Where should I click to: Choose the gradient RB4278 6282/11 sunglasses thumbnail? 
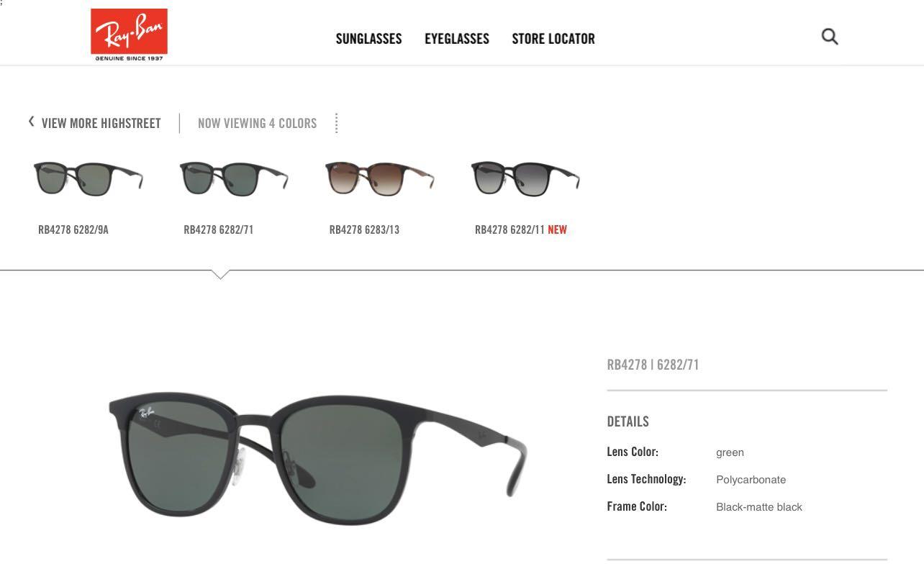pyautogui.click(x=525, y=179)
